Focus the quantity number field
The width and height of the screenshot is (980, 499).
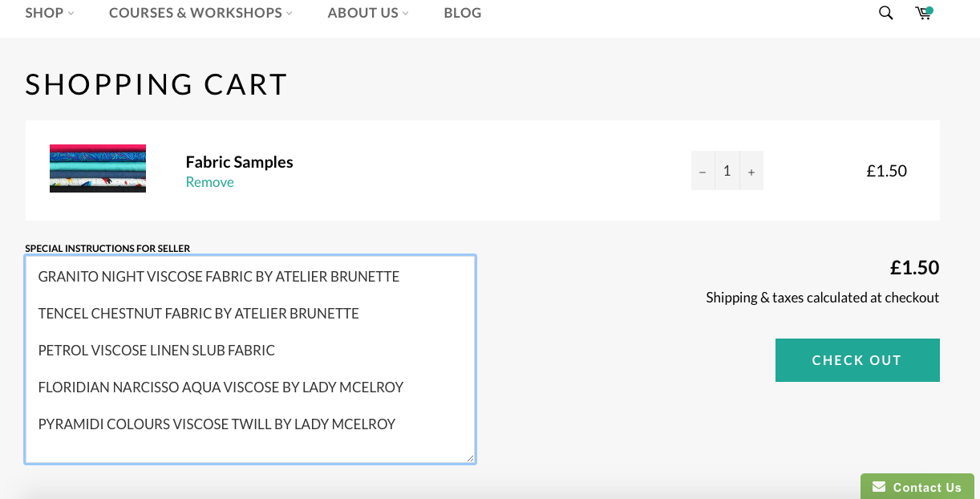tap(727, 171)
